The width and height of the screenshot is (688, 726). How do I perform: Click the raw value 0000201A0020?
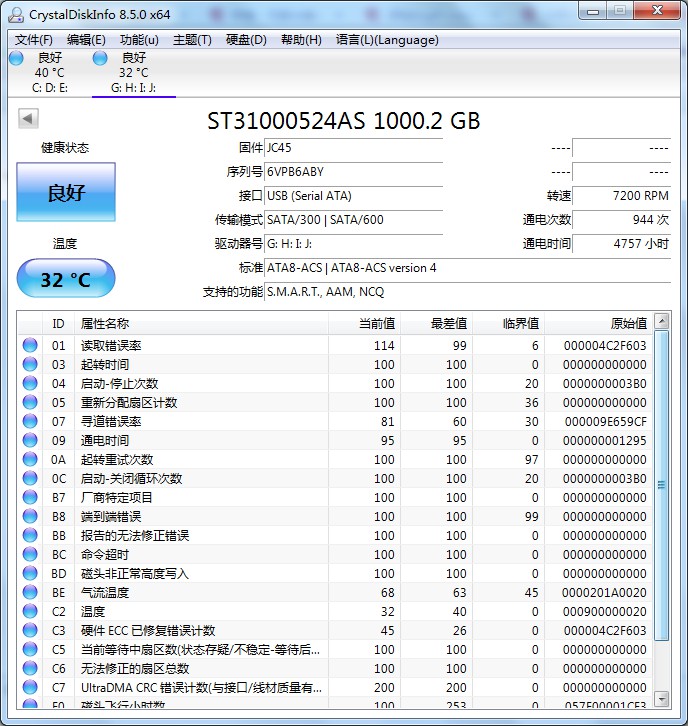pyautogui.click(x=604, y=592)
